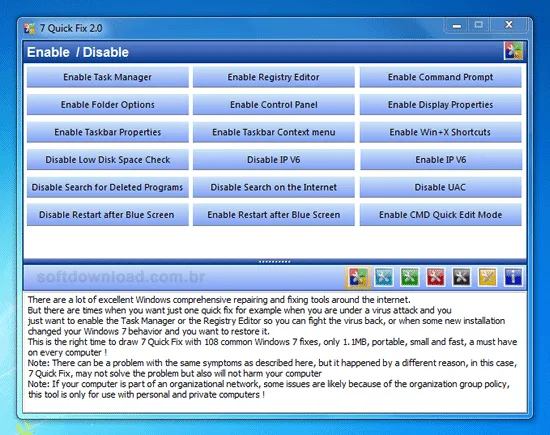This screenshot has height=435, width=550.
Task: Click Enable Folder Options button
Action: click(x=108, y=105)
